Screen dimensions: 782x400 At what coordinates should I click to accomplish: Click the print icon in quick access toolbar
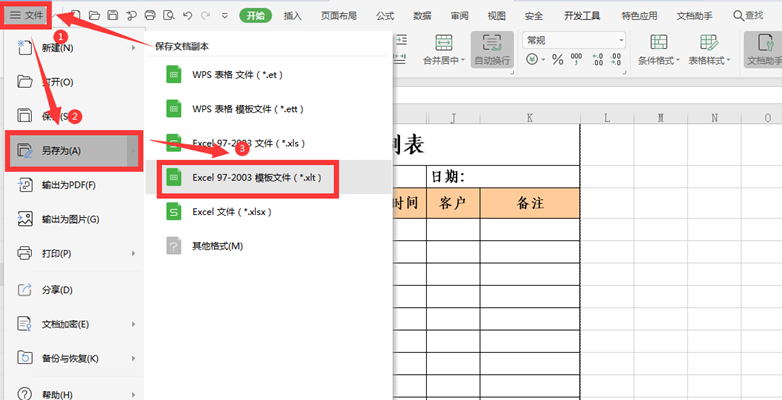point(150,15)
